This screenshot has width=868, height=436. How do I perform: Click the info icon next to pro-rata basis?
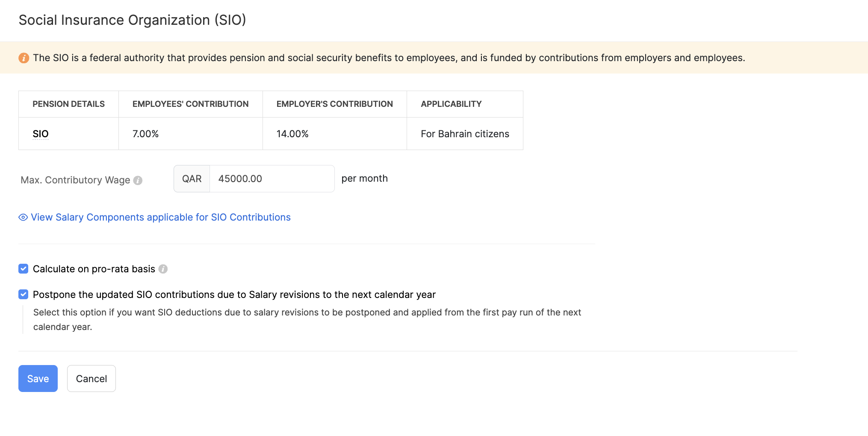click(163, 269)
